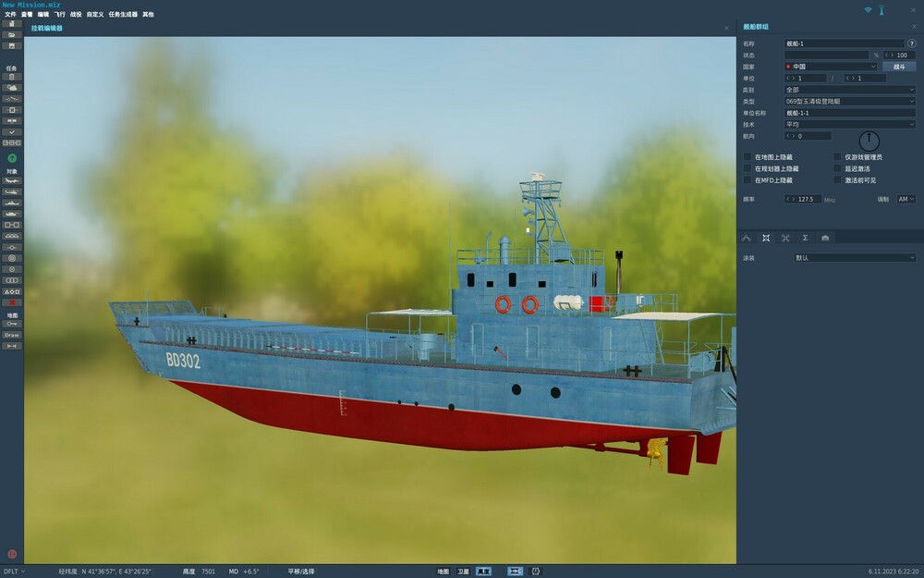This screenshot has height=578, width=924.
Task: Click the Save Mission disk icon
Action: (12, 46)
